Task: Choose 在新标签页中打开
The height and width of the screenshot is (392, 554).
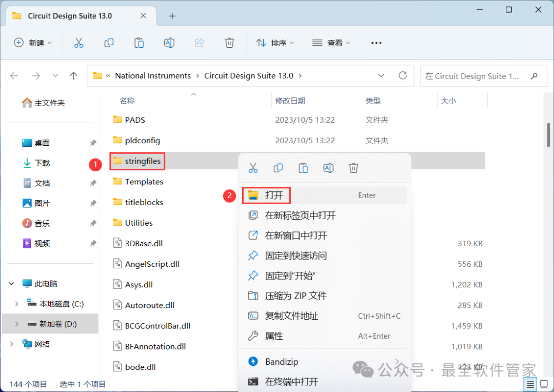Action: (324, 215)
